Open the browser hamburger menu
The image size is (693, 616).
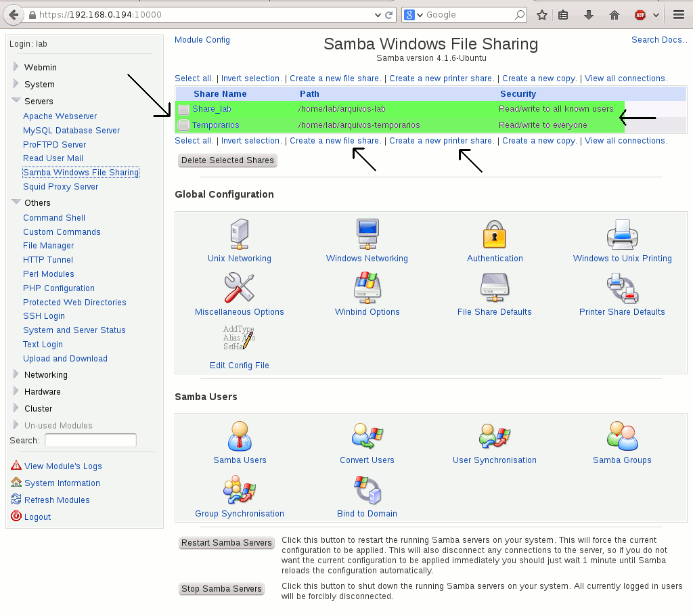679,15
